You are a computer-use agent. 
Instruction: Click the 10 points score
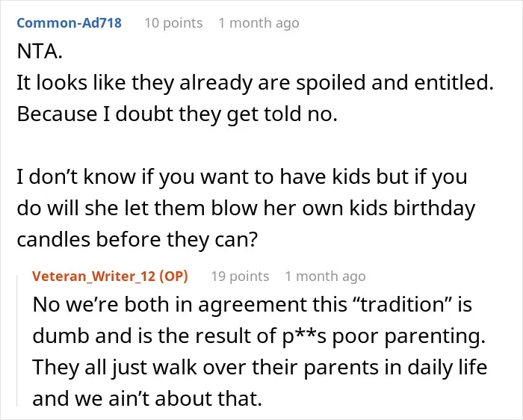coord(173,23)
